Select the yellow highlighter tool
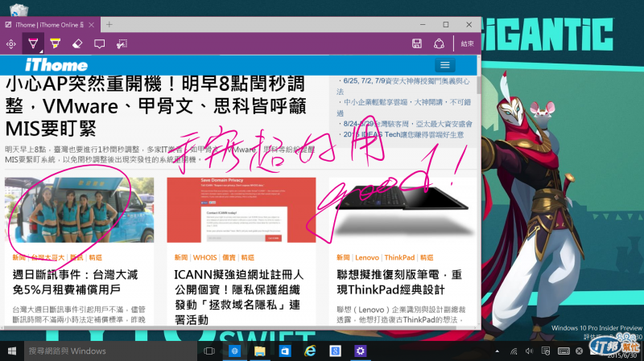 (55, 44)
